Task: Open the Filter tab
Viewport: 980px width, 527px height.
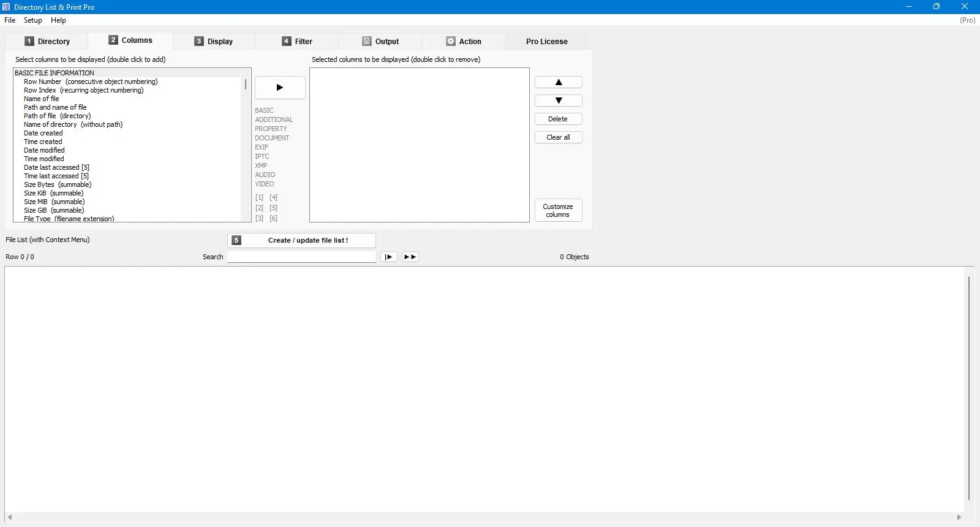Action: [x=297, y=41]
